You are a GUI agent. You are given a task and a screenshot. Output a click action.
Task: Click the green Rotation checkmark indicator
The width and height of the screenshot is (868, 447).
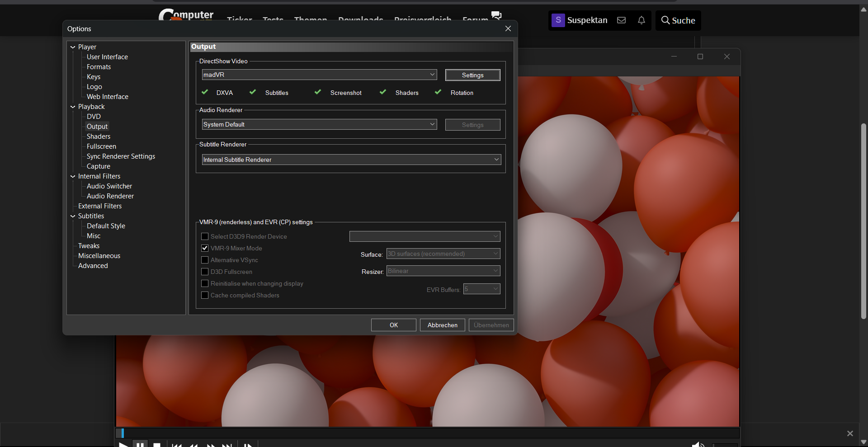pyautogui.click(x=438, y=92)
